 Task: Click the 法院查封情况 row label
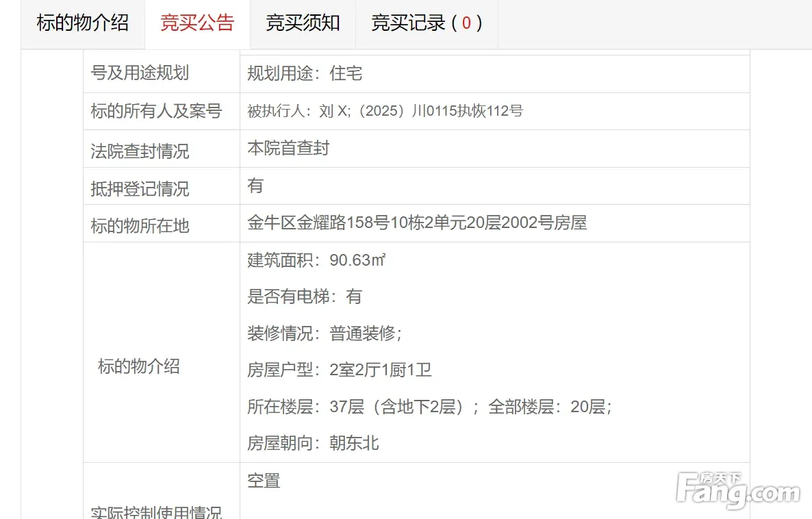(x=140, y=151)
